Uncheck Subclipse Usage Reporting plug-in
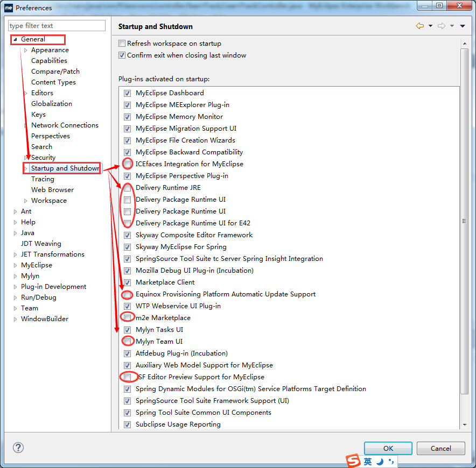 128,424
